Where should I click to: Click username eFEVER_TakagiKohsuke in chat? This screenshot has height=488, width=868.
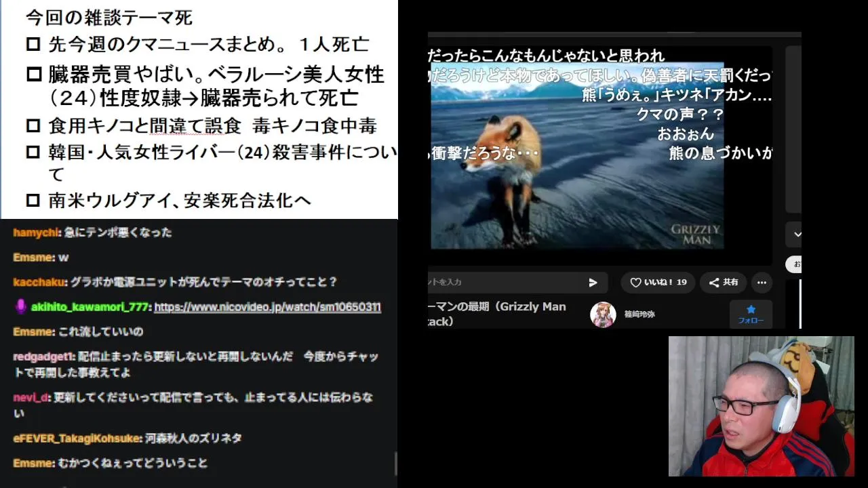pos(77,439)
